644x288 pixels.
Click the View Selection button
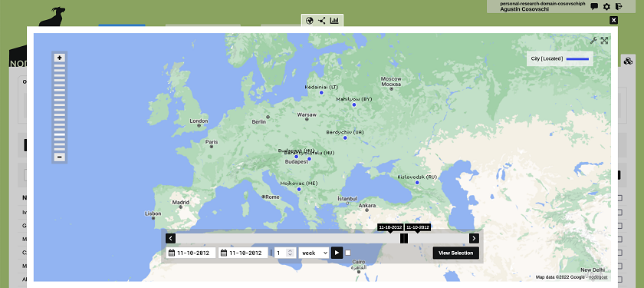click(x=456, y=253)
